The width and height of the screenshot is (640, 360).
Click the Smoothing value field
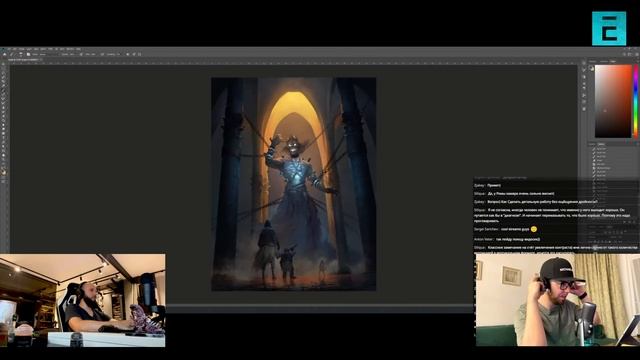point(118,54)
